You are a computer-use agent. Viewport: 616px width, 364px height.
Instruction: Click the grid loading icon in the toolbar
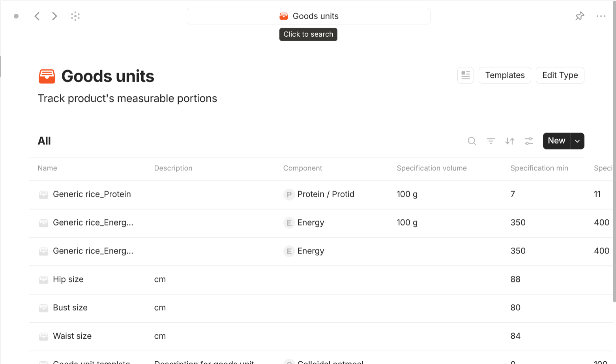75,16
